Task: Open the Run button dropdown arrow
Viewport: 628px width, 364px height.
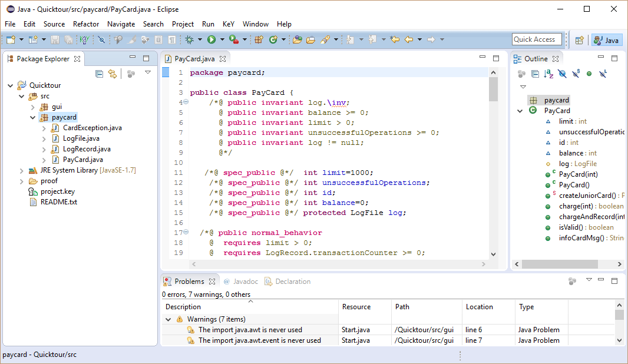Action: [222, 39]
